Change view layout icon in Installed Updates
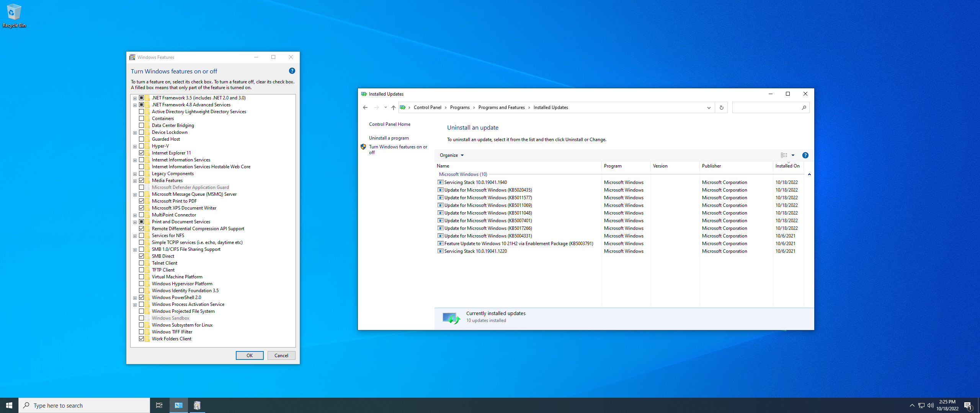Screen dimensions: 980x413 784,155
